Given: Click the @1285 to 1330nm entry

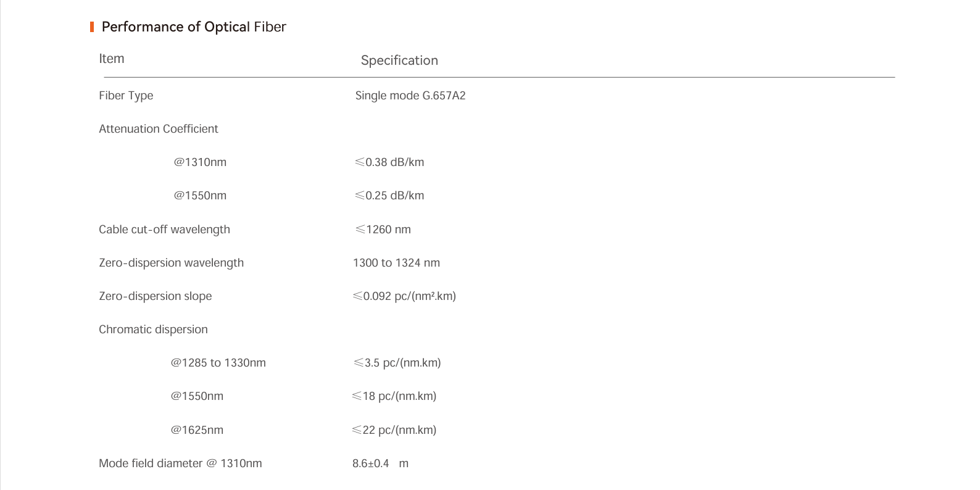Looking at the screenshot, I should click(x=218, y=363).
